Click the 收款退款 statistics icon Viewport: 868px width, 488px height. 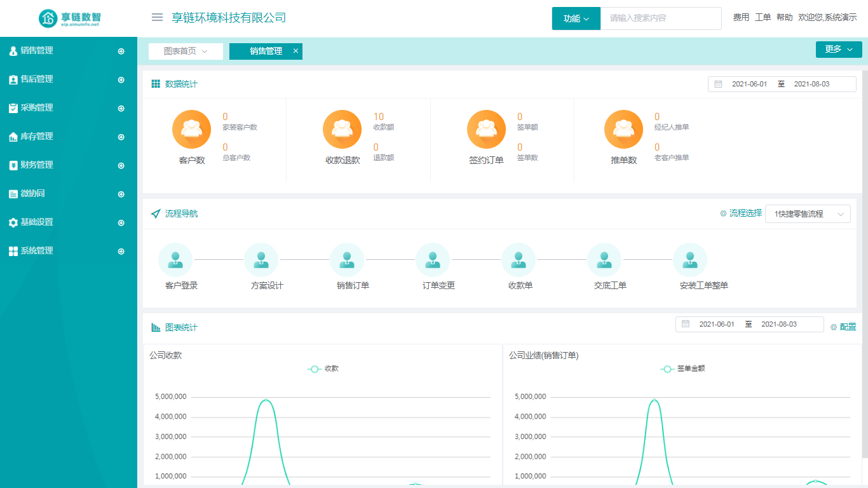tap(342, 130)
